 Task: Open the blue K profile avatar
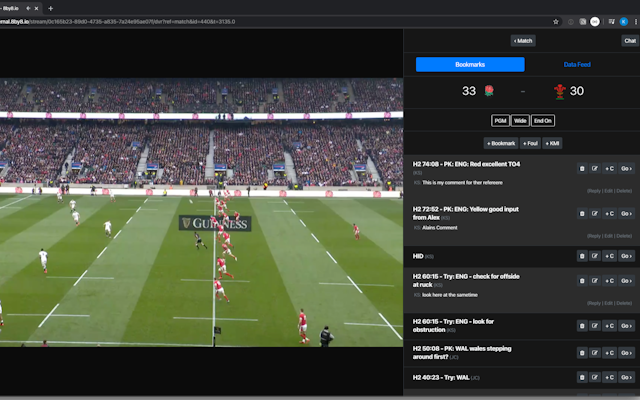(x=623, y=22)
